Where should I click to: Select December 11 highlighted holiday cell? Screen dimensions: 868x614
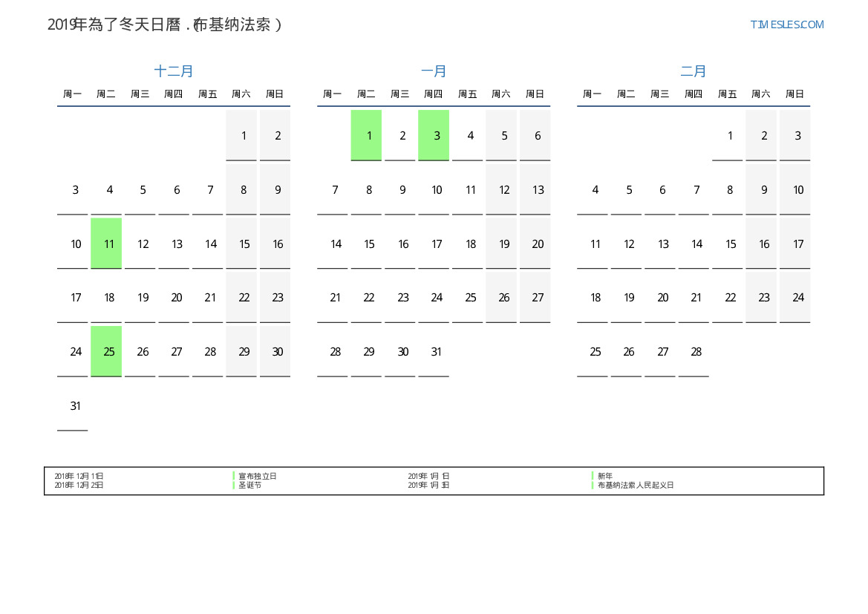(x=106, y=244)
